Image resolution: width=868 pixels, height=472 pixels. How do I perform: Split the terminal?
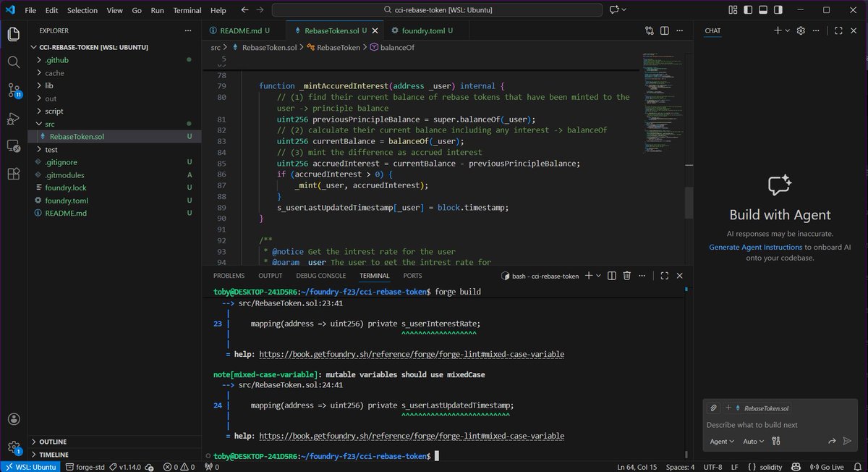tap(612, 276)
